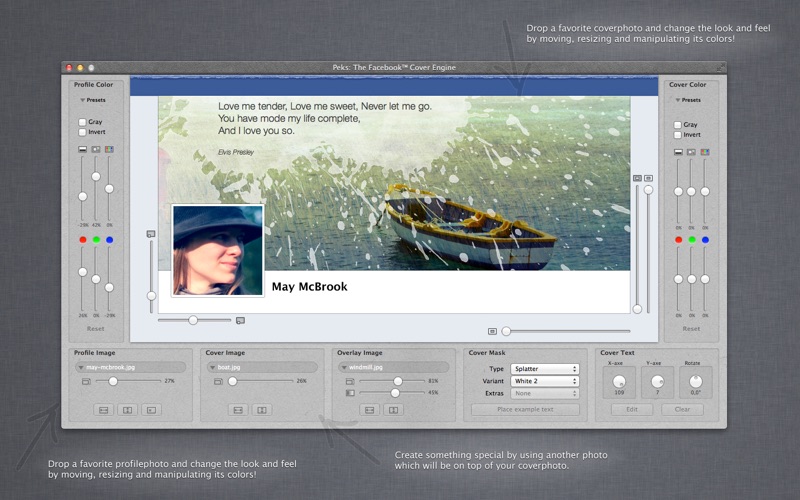
Task: Open the windmill.jpg overlay image menu
Action: tap(395, 367)
